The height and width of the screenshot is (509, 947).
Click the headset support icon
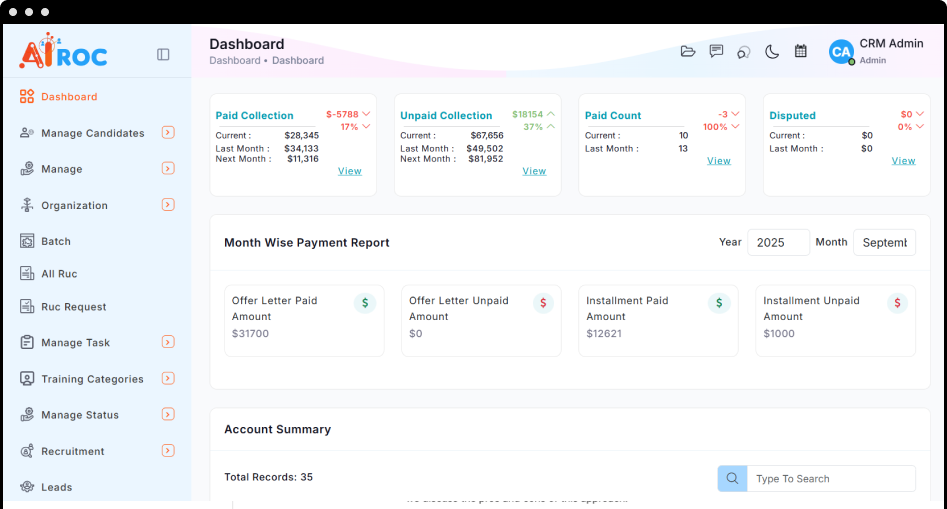[x=744, y=52]
